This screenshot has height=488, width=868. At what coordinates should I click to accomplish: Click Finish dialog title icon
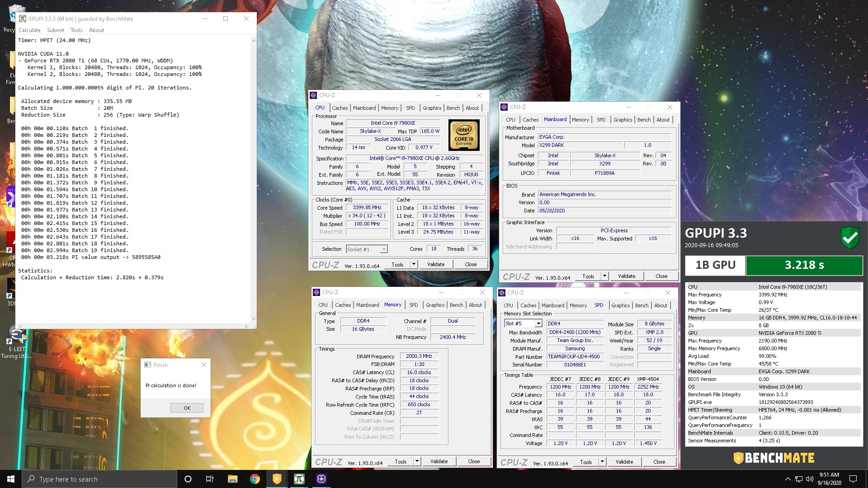[x=147, y=365]
